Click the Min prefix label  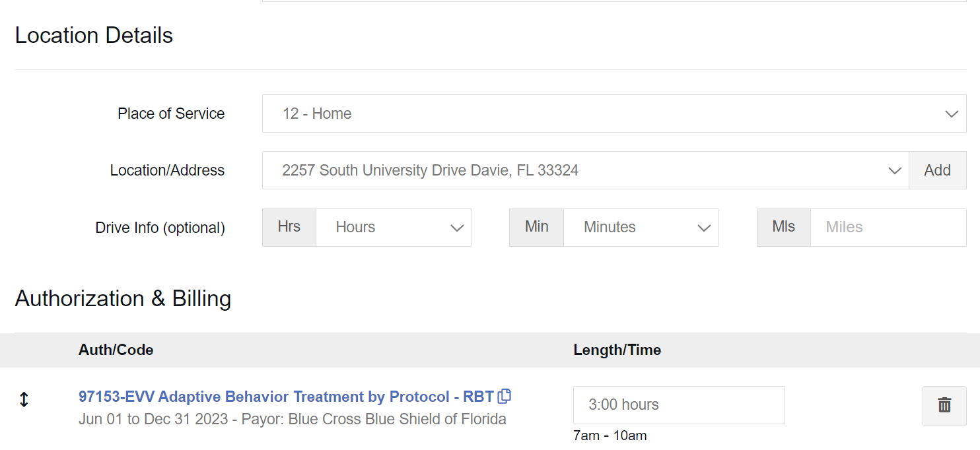pos(536,227)
